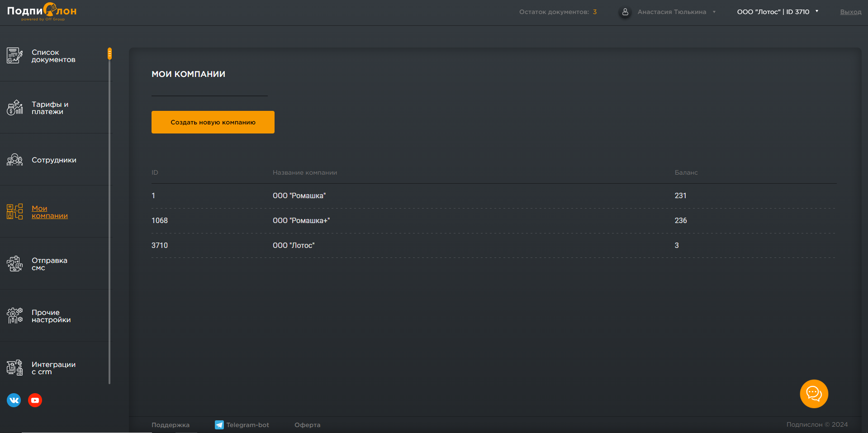Click the Подпислон logo
Screen dimensions: 868x433
click(x=42, y=12)
